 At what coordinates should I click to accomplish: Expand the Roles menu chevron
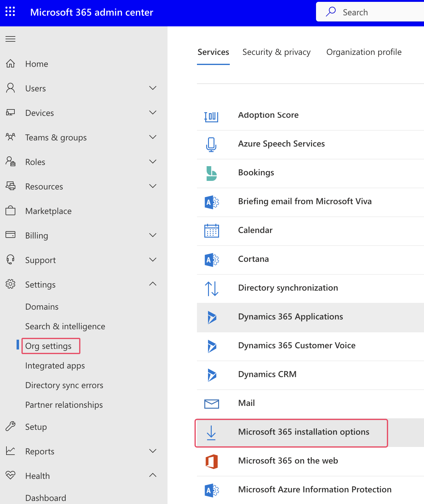[x=153, y=162]
